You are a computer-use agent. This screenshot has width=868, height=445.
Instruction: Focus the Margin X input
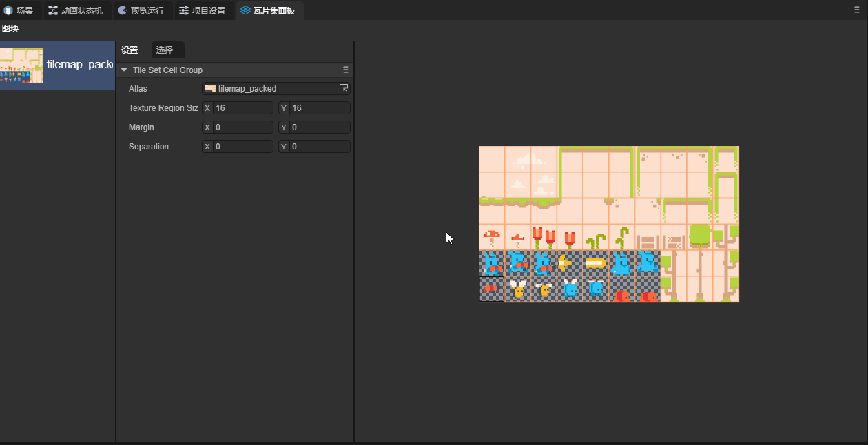242,127
